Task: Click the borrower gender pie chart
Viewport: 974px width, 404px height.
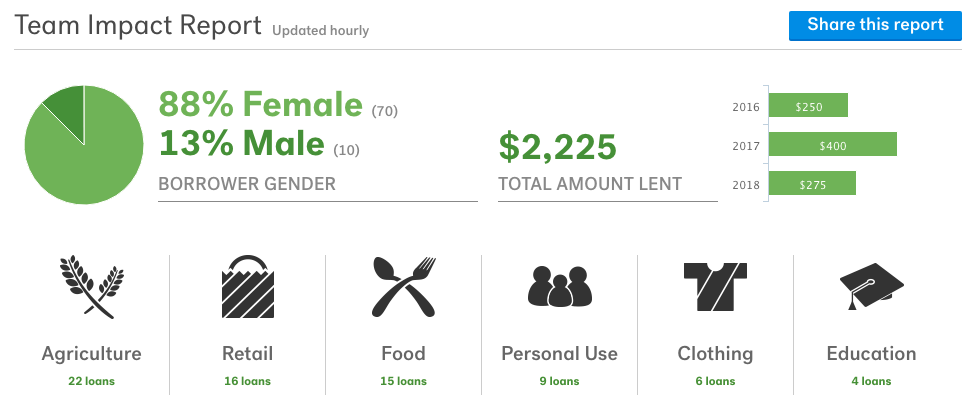Action: click(x=84, y=145)
